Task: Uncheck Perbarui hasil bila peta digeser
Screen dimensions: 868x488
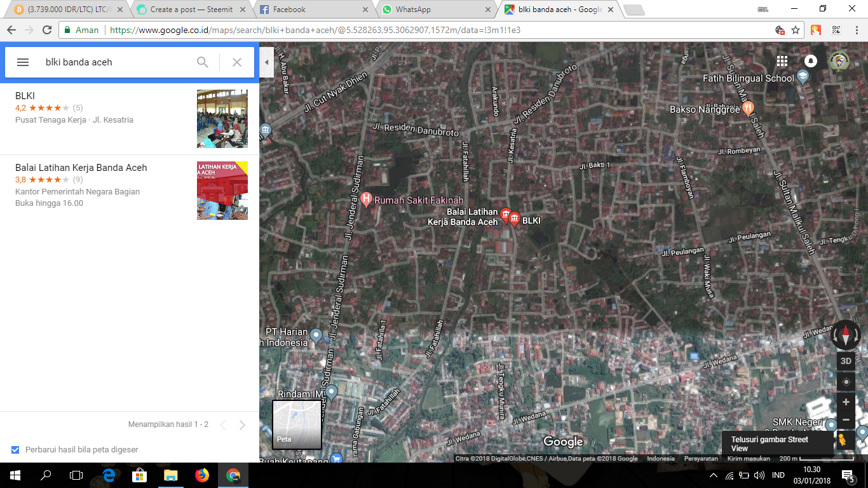Action: 16,449
